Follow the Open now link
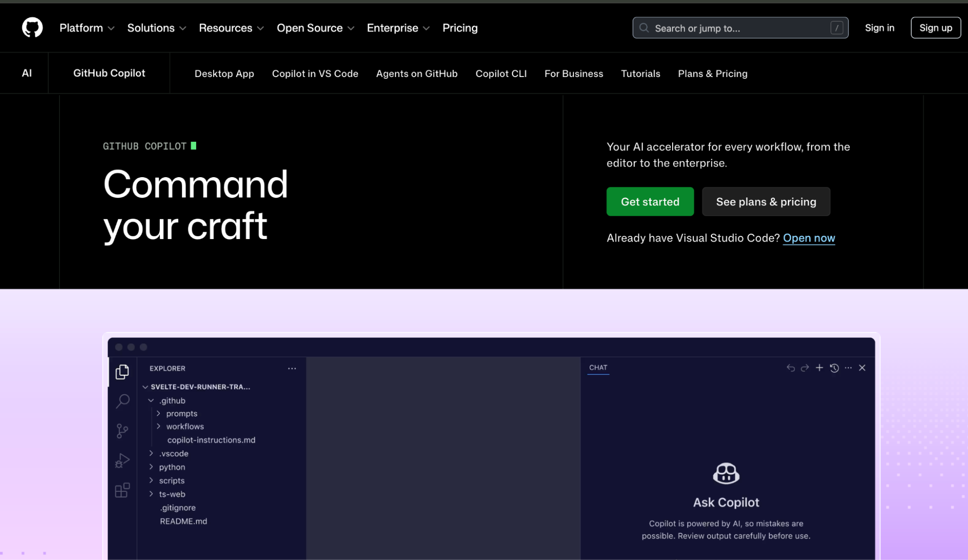This screenshot has width=968, height=560. click(x=809, y=238)
